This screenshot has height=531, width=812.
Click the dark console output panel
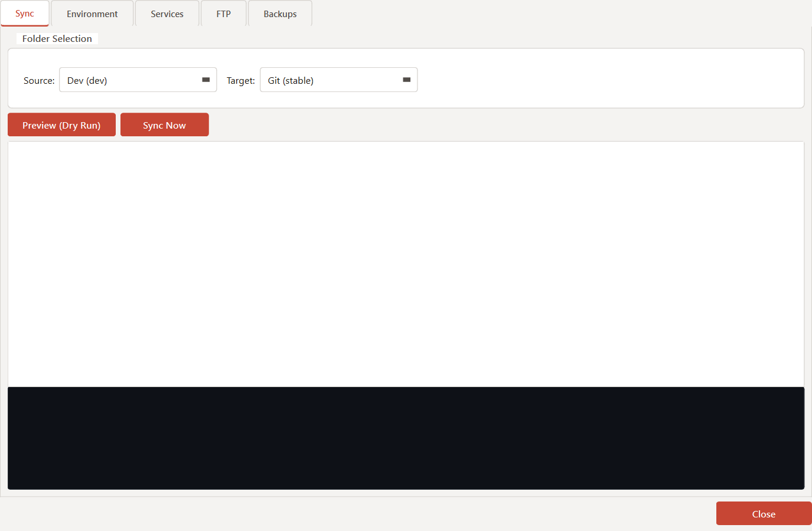(x=406, y=438)
